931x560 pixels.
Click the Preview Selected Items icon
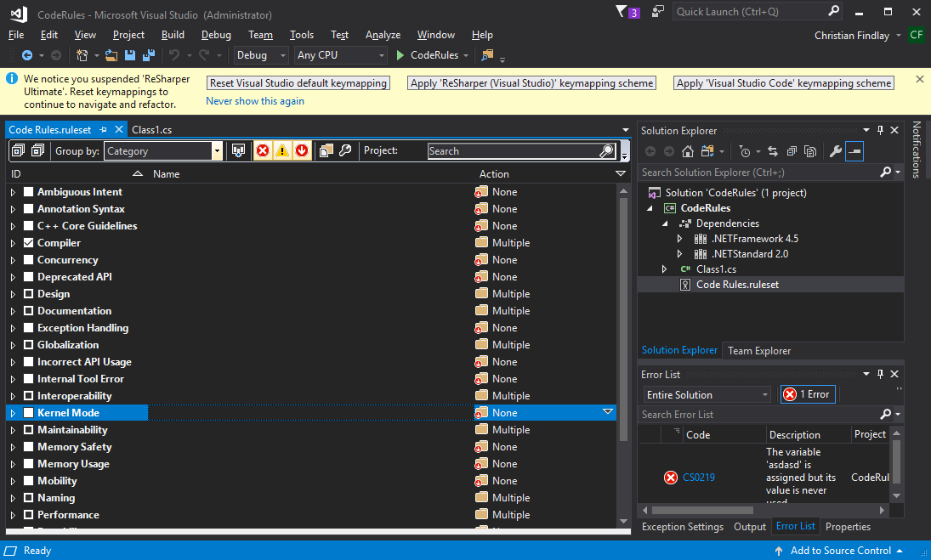[x=854, y=151]
